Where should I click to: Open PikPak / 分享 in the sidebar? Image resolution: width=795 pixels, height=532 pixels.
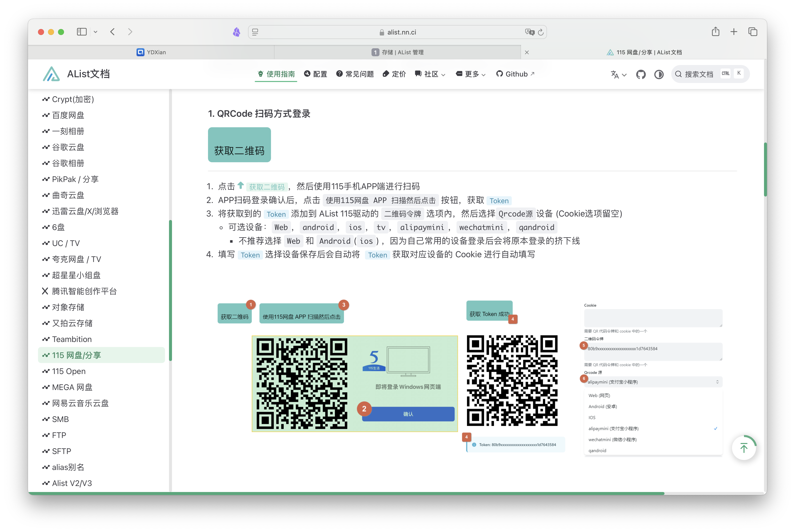(x=101, y=179)
